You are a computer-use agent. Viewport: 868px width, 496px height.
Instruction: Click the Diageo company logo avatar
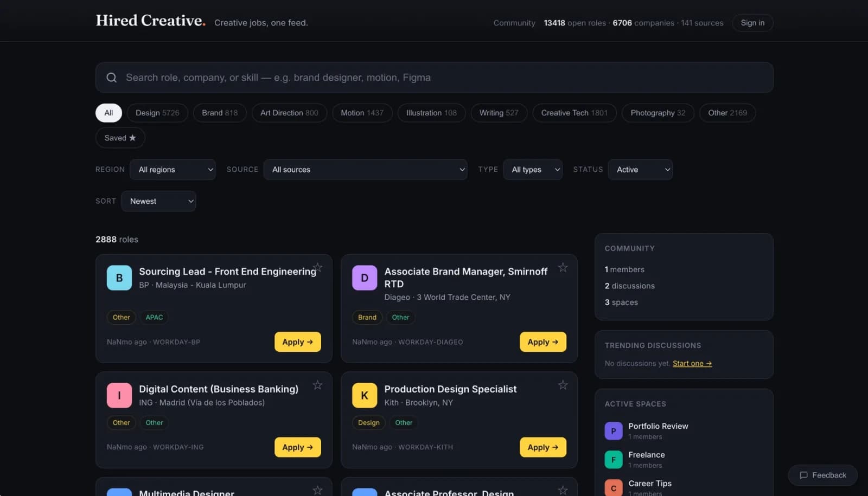365,278
